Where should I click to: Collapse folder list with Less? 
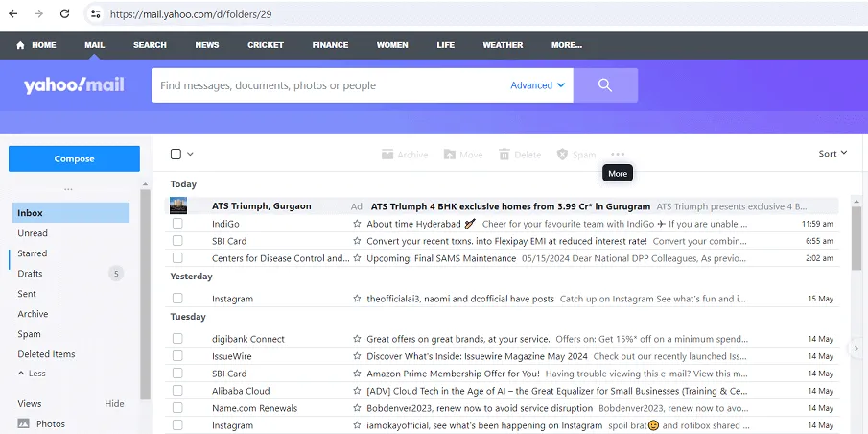32,374
